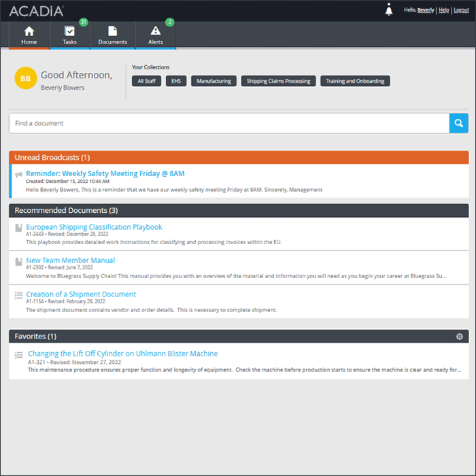476x476 pixels.
Task: Open Changing the Lift Off Cylinder document
Action: [x=122, y=354]
